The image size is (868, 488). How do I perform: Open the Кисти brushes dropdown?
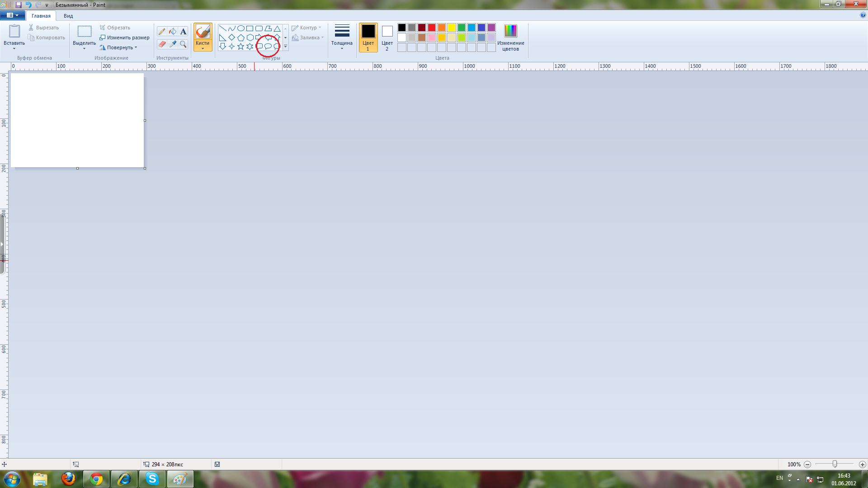click(203, 46)
